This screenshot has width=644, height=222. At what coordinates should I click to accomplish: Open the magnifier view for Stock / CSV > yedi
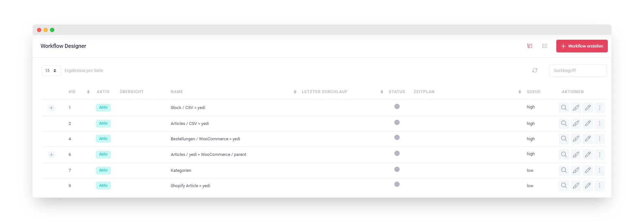click(564, 107)
